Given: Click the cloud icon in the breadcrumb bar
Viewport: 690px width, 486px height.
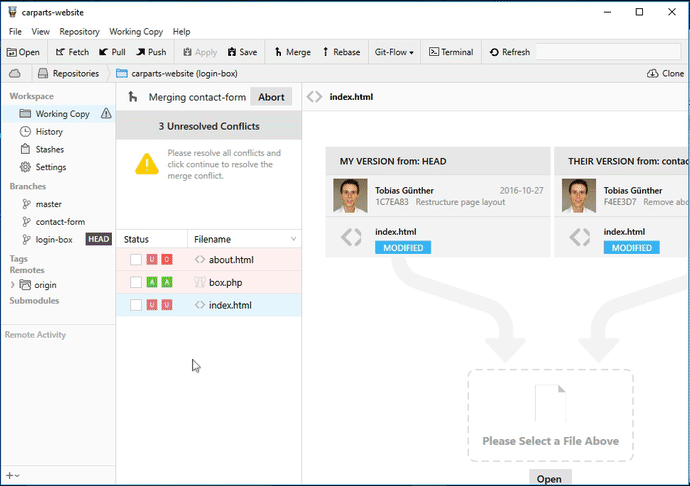Looking at the screenshot, I should point(15,73).
